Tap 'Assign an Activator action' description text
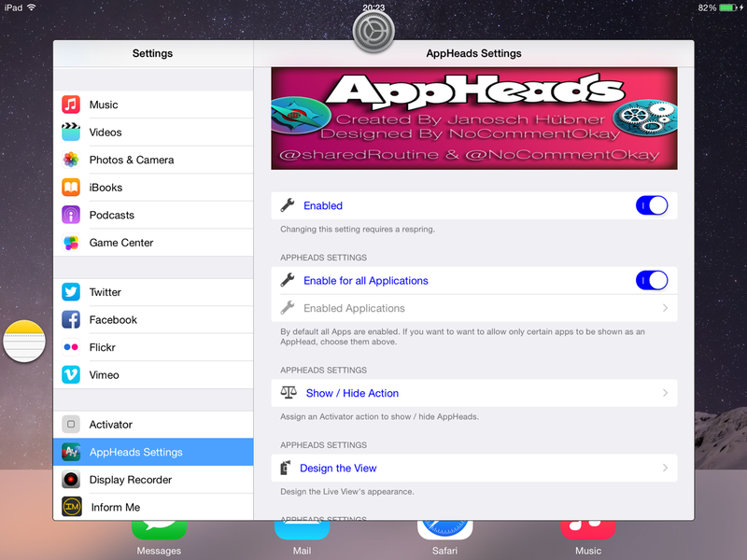The width and height of the screenshot is (747, 560). pyautogui.click(x=379, y=416)
